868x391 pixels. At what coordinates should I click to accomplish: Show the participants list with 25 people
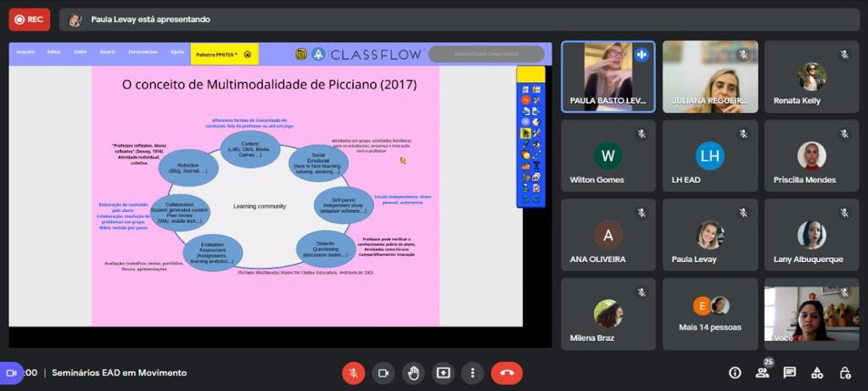coord(762,372)
